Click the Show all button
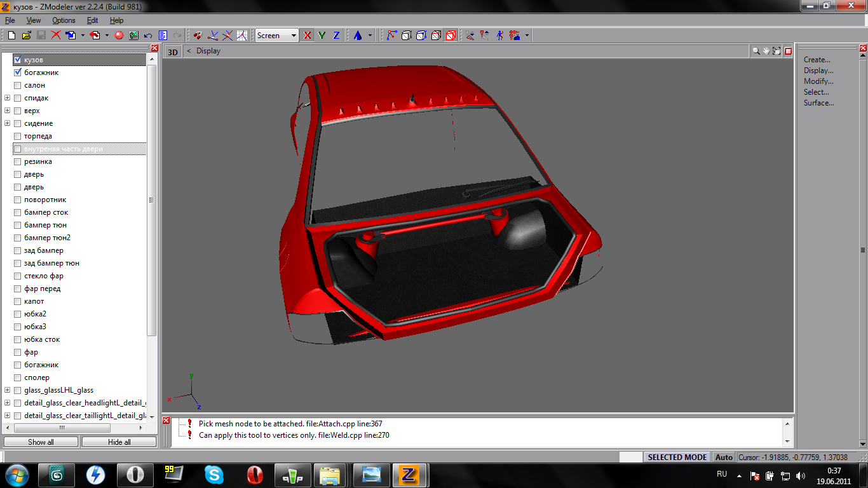 click(41, 442)
